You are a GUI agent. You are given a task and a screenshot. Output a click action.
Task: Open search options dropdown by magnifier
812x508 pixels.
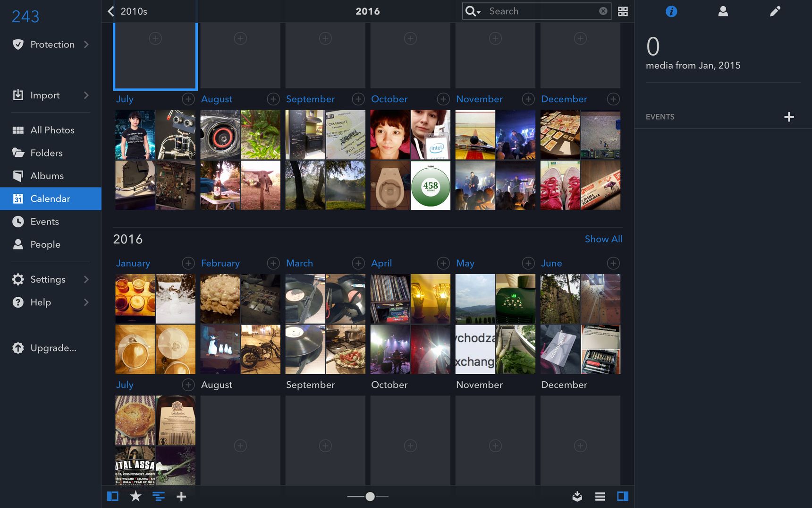pos(473,11)
